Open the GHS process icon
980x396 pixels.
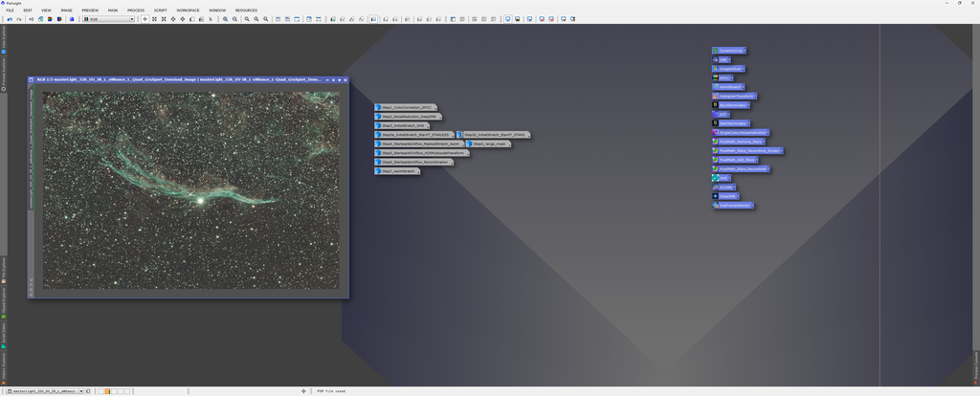[x=722, y=178]
